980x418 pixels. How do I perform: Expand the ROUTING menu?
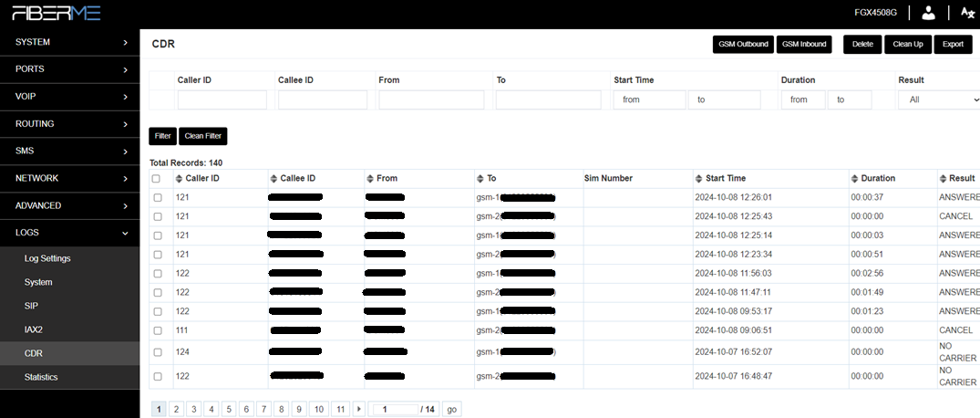tap(69, 124)
